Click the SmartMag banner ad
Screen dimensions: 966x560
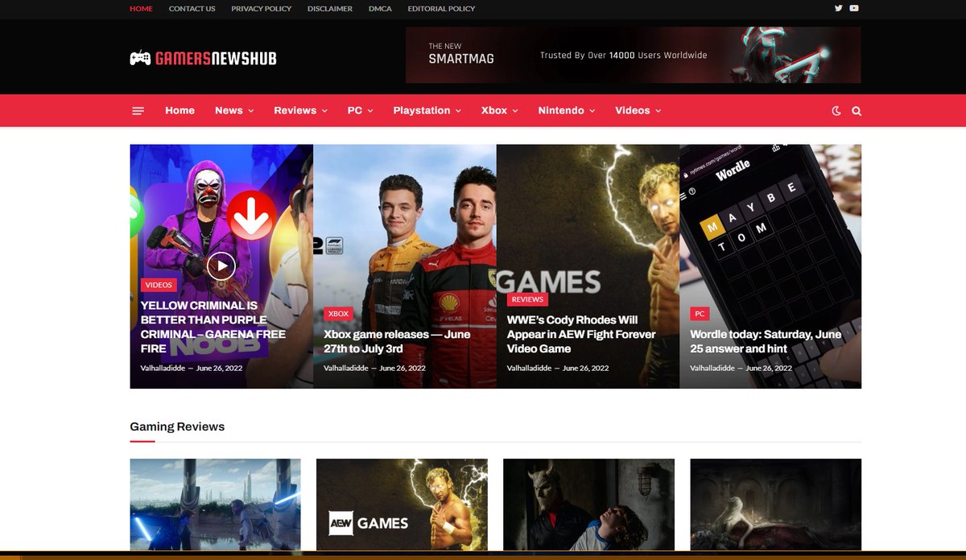(x=633, y=55)
